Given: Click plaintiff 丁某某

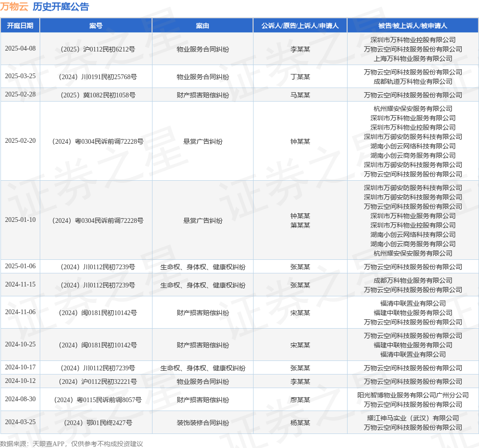Looking at the screenshot, I should 300,77.
